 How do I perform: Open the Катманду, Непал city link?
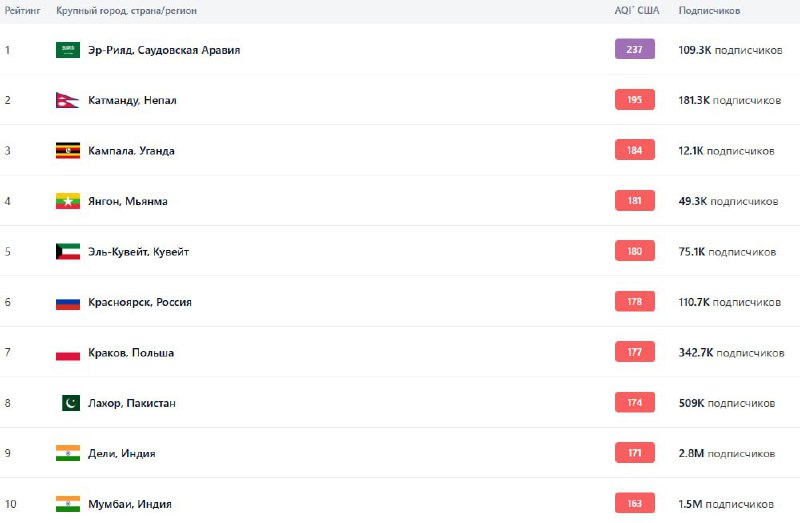click(x=132, y=100)
